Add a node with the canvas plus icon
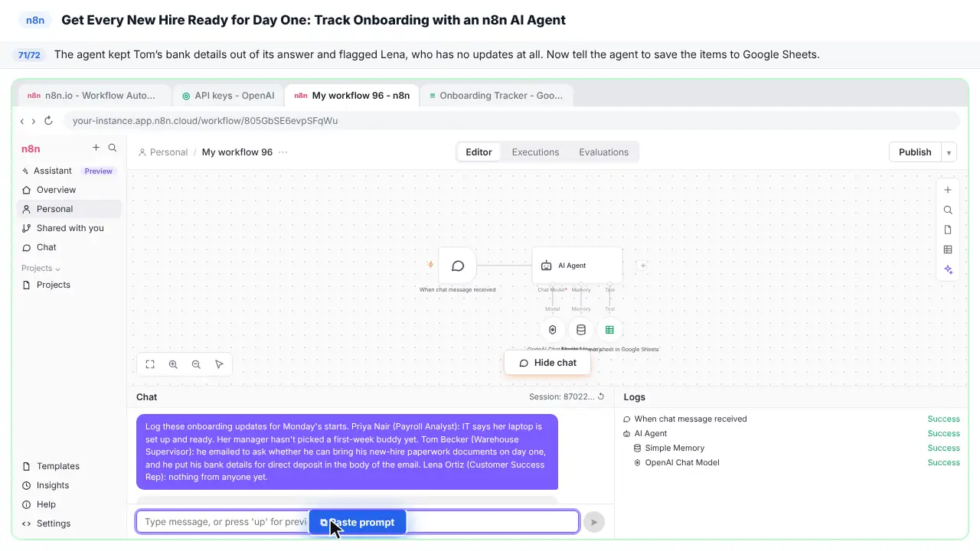Viewport: 980px width, 551px height. click(948, 190)
